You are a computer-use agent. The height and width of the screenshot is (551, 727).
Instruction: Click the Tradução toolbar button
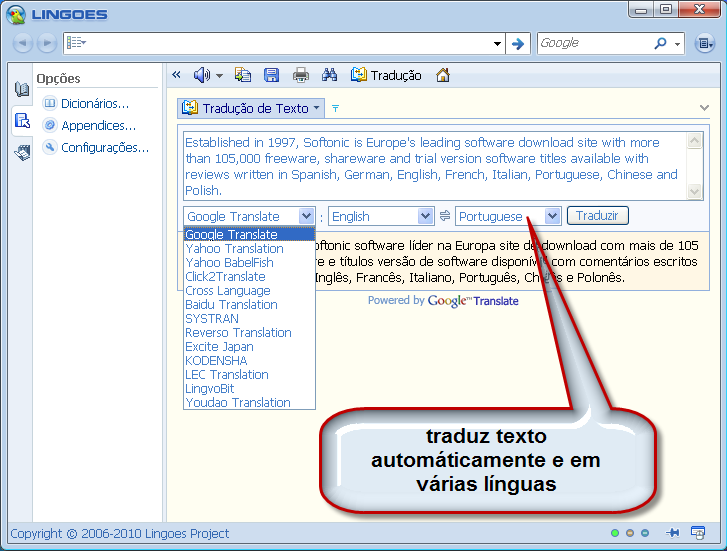pyautogui.click(x=386, y=75)
